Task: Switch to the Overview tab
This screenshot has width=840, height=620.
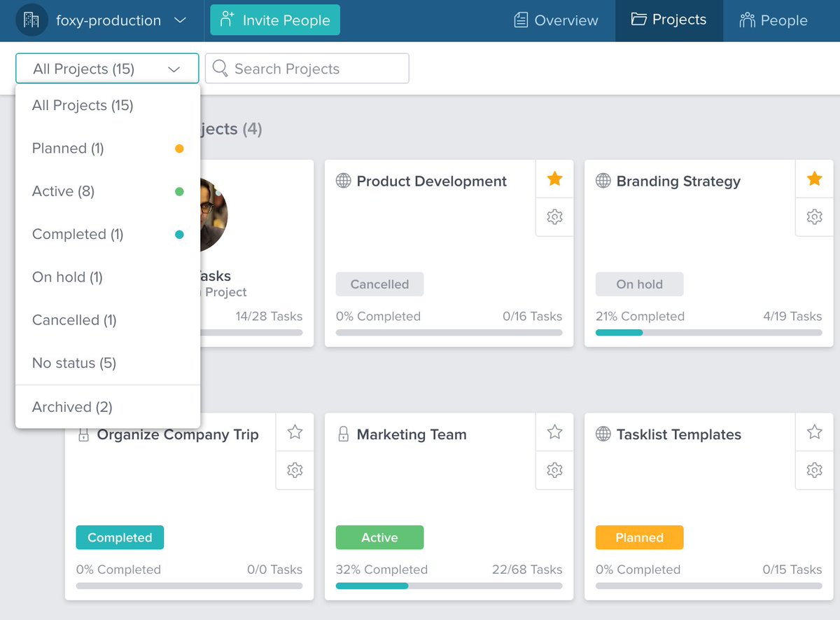Action: 556,20
